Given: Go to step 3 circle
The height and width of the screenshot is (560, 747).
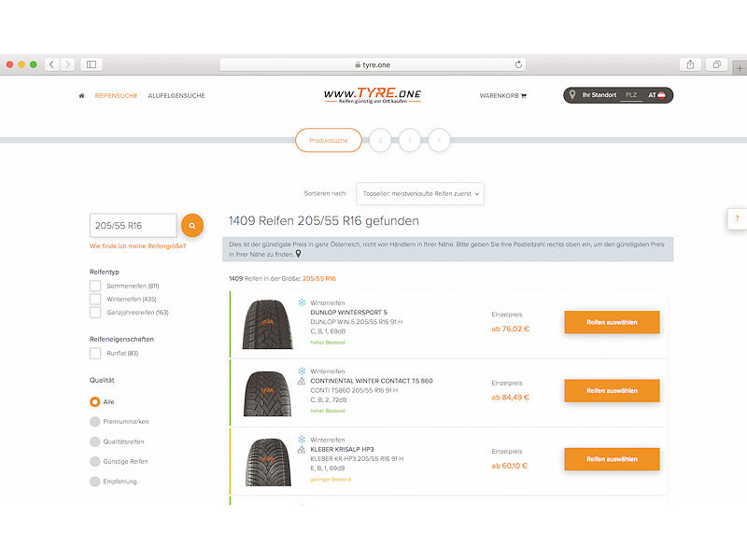Looking at the screenshot, I should 410,141.
